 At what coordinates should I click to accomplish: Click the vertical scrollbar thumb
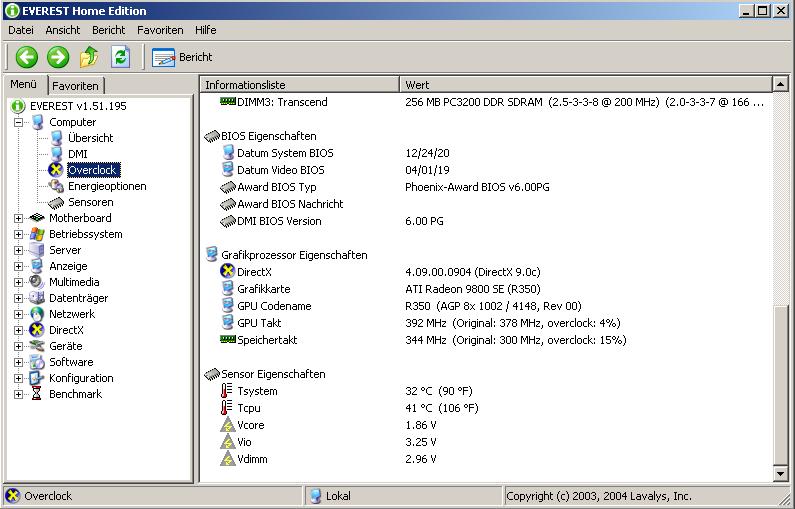click(x=780, y=385)
